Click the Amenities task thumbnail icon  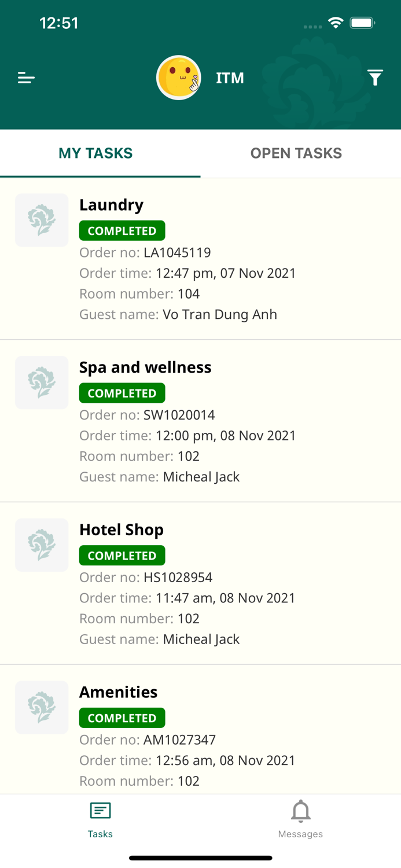41,707
